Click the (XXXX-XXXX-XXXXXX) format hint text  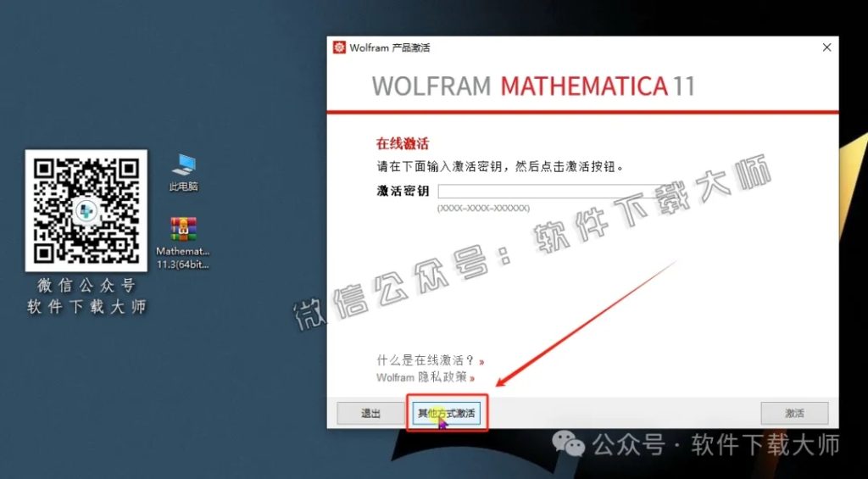tap(483, 209)
